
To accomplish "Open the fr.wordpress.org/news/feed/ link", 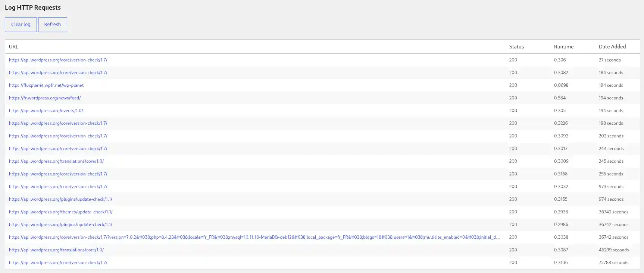I will pos(45,98).
